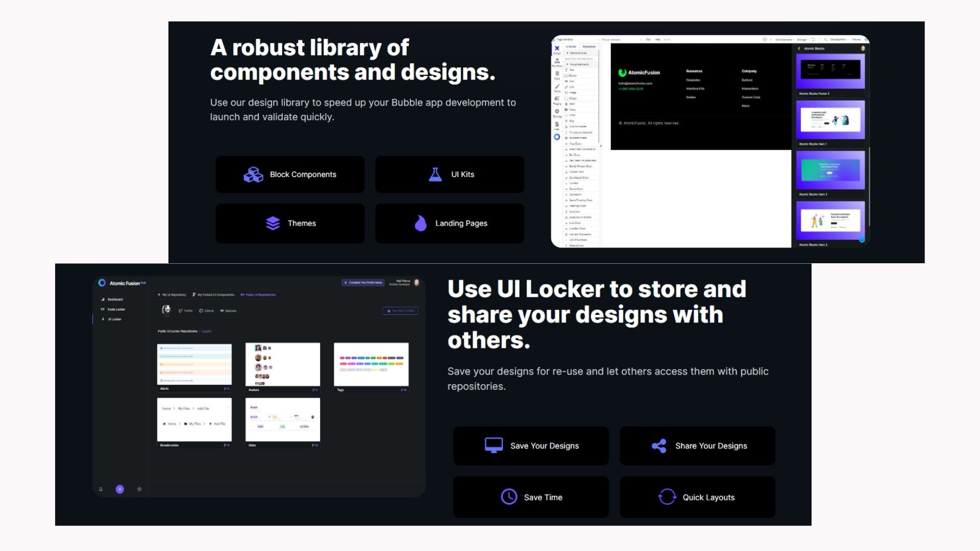Click the Quick Layouts refresh icon
The height and width of the screenshot is (551, 980).
pos(667,497)
